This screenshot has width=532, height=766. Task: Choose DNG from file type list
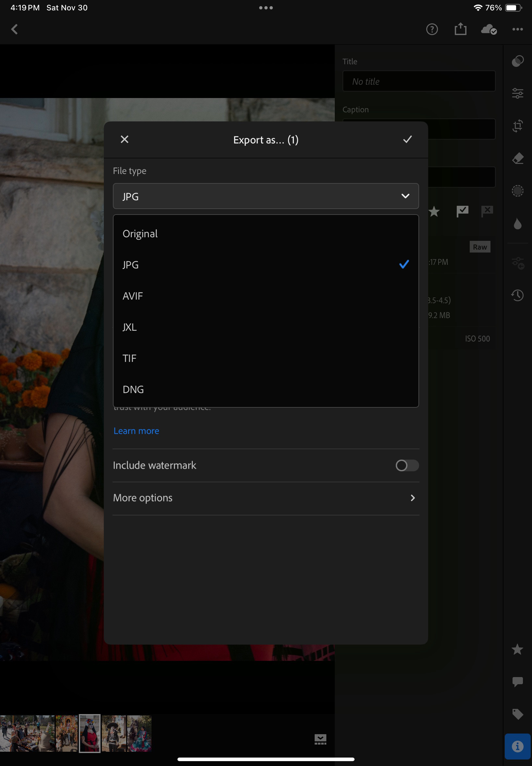[x=133, y=389]
